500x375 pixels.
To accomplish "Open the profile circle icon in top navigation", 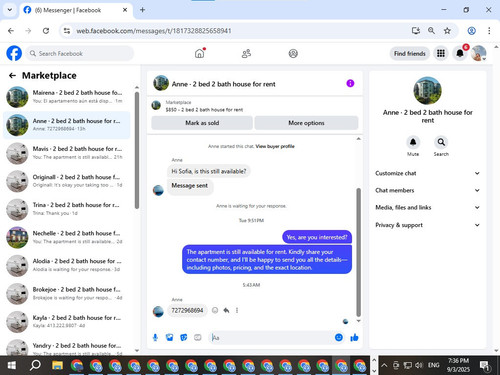I will point(293,53).
